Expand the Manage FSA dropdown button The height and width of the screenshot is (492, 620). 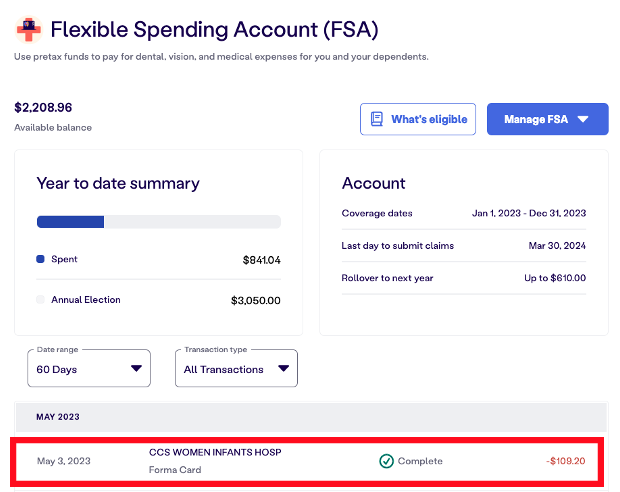click(x=546, y=119)
